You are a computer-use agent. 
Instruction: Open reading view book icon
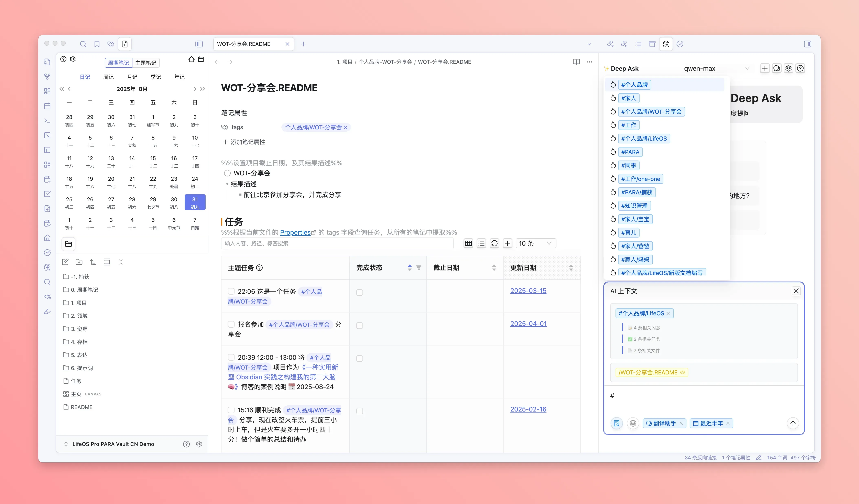coord(576,62)
